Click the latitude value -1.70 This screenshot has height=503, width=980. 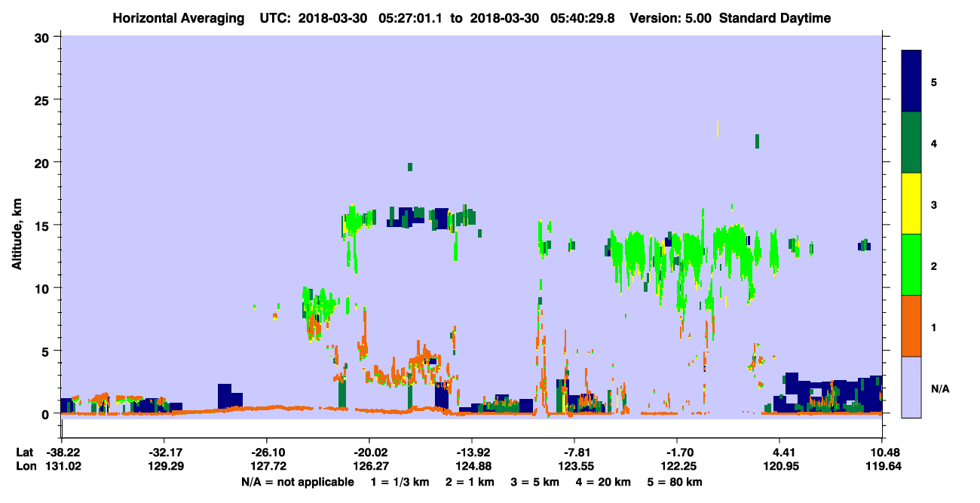[x=677, y=452]
